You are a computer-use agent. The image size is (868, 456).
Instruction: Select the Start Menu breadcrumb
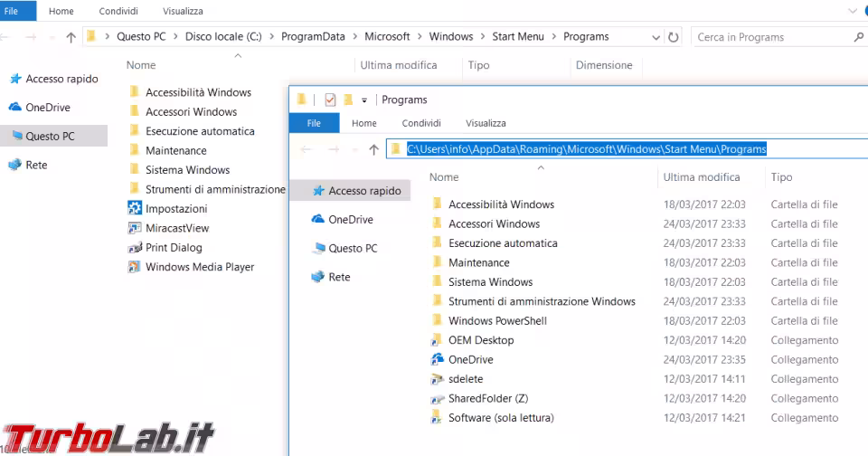[518, 36]
